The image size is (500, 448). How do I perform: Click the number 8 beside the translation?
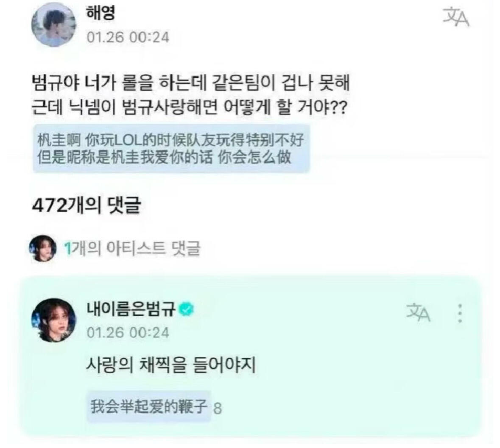pos(218,408)
